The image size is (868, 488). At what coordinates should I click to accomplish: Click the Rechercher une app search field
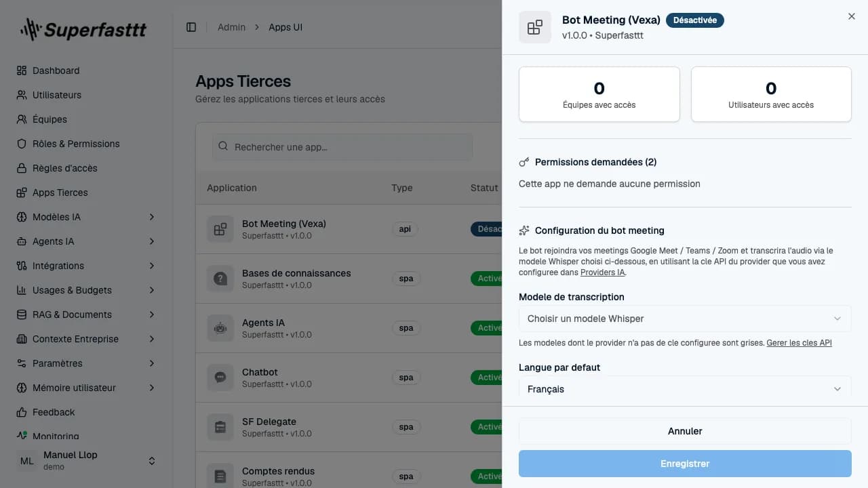[342, 147]
